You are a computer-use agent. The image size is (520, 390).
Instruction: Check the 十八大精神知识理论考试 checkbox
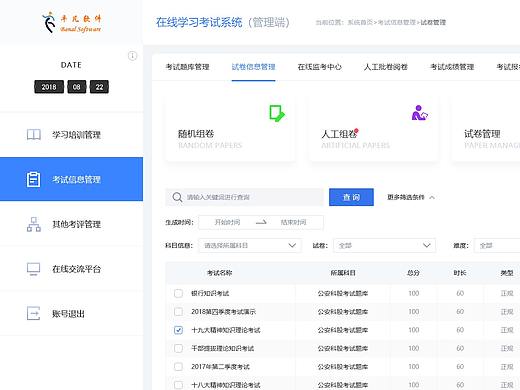[178, 385]
